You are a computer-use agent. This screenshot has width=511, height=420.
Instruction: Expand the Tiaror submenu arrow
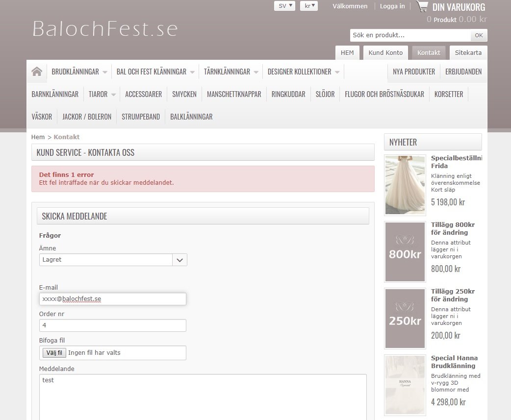point(113,95)
